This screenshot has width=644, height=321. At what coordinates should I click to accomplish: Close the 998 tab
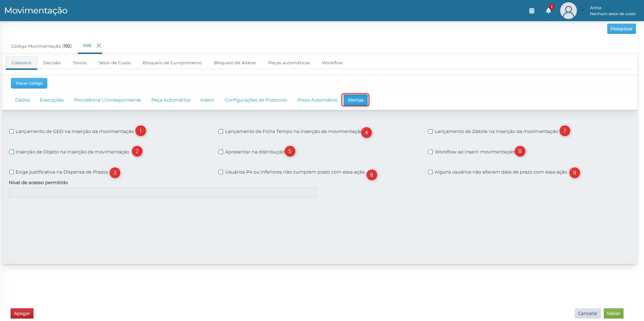pos(99,46)
